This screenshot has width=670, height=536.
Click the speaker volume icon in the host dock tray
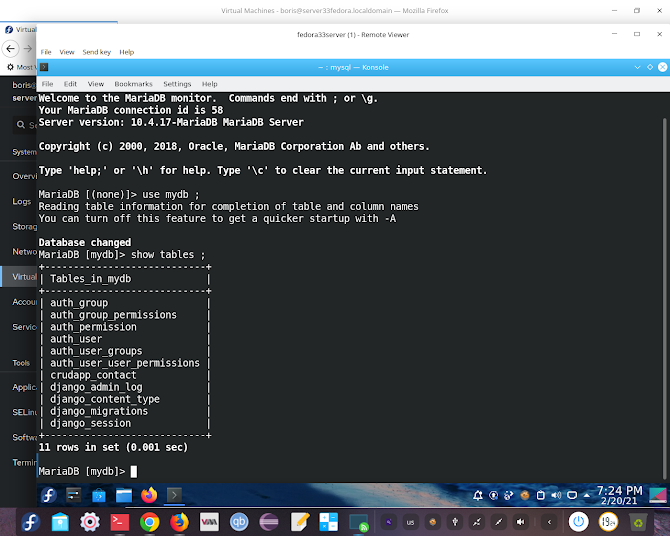point(520,522)
